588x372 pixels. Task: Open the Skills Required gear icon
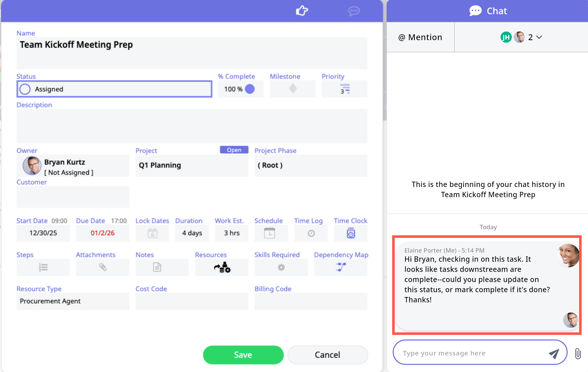click(x=281, y=267)
